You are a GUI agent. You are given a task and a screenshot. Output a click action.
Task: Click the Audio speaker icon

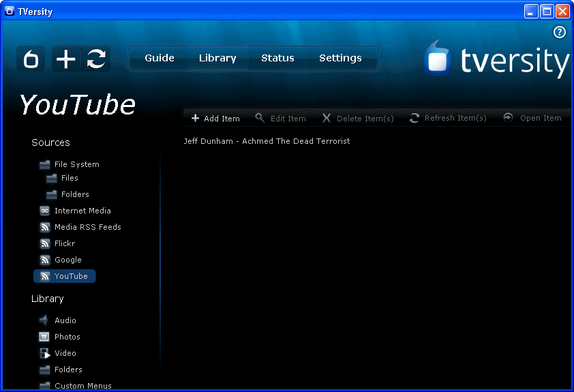coord(44,320)
